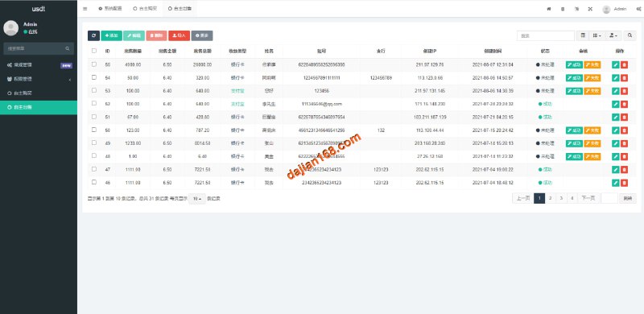644x314 pixels.
Task: Open the columns visibility dropdown
Action: click(597, 35)
